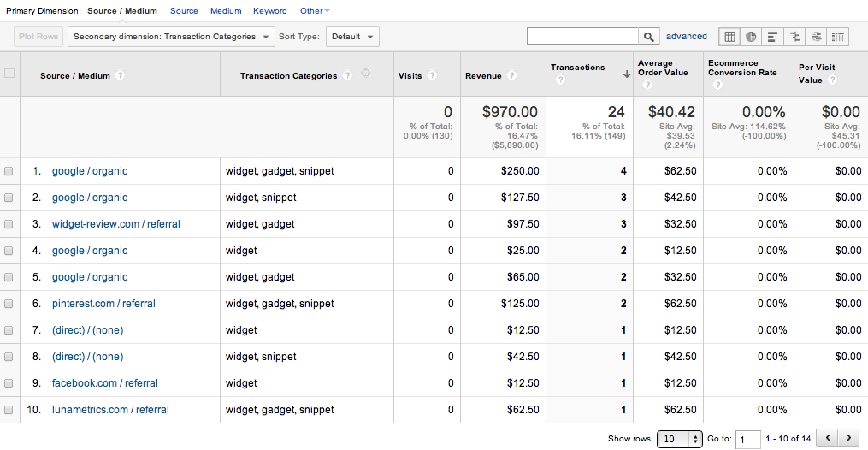Check the widget-review.com / referral row checkbox
Screen dimensions: 868x450
tap(9, 224)
